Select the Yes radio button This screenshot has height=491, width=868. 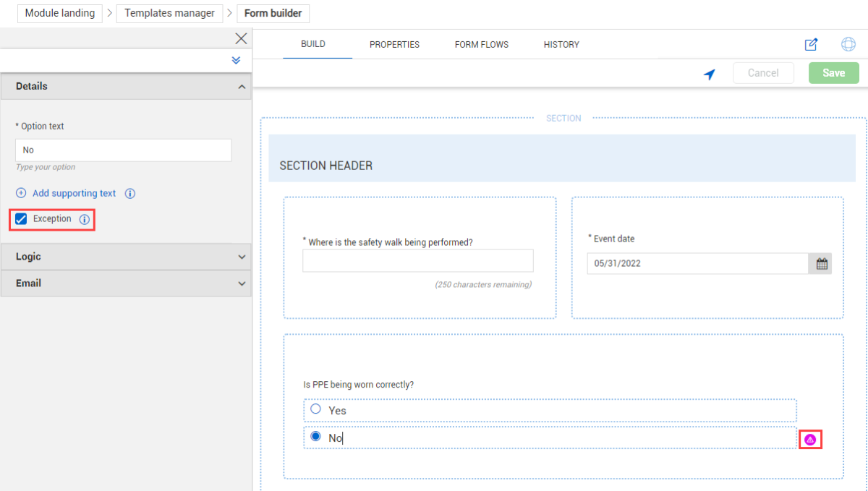pos(315,409)
